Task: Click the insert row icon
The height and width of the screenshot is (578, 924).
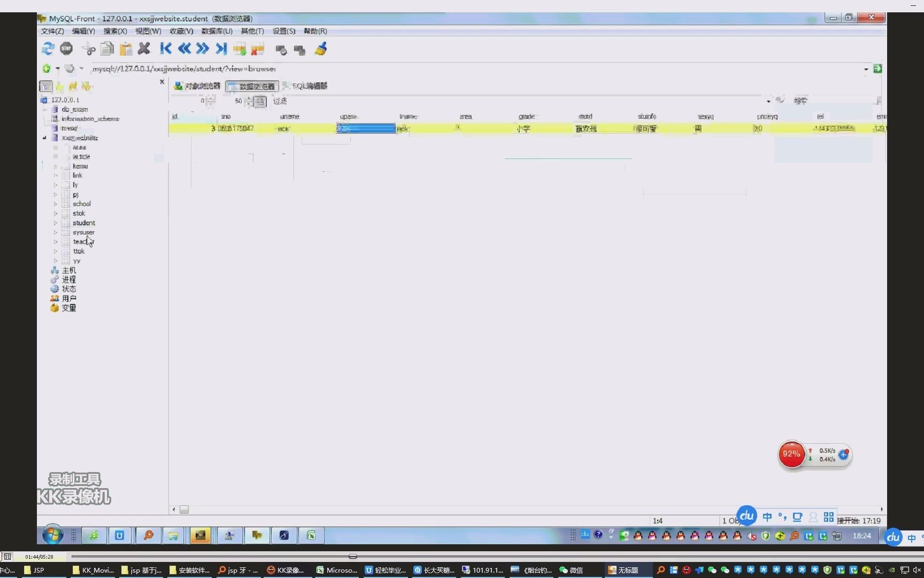Action: click(x=240, y=49)
